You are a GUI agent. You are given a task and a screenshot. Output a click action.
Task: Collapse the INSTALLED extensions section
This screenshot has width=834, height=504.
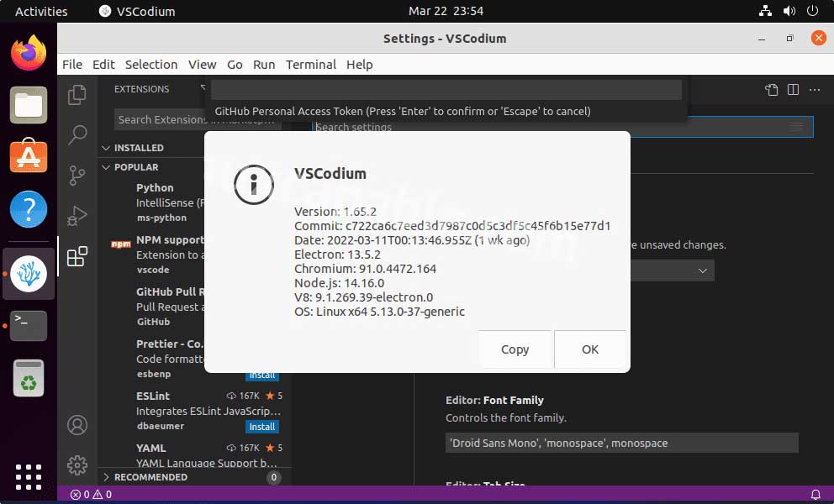[139, 148]
